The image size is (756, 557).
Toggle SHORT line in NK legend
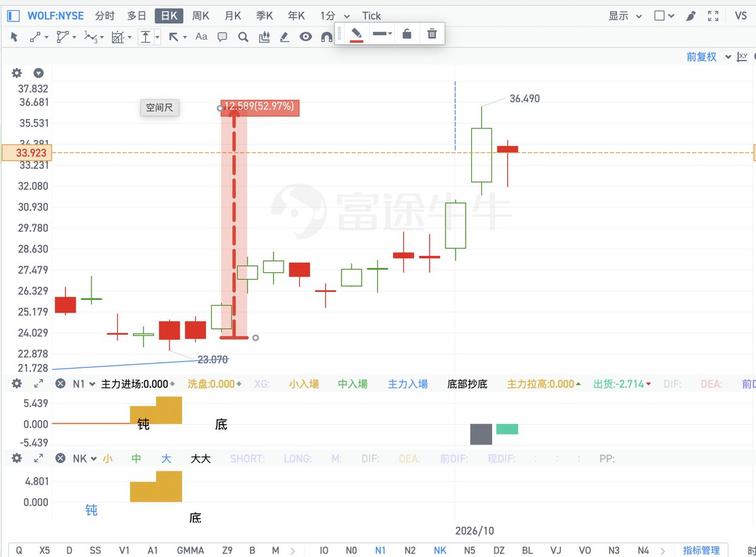[x=248, y=459]
